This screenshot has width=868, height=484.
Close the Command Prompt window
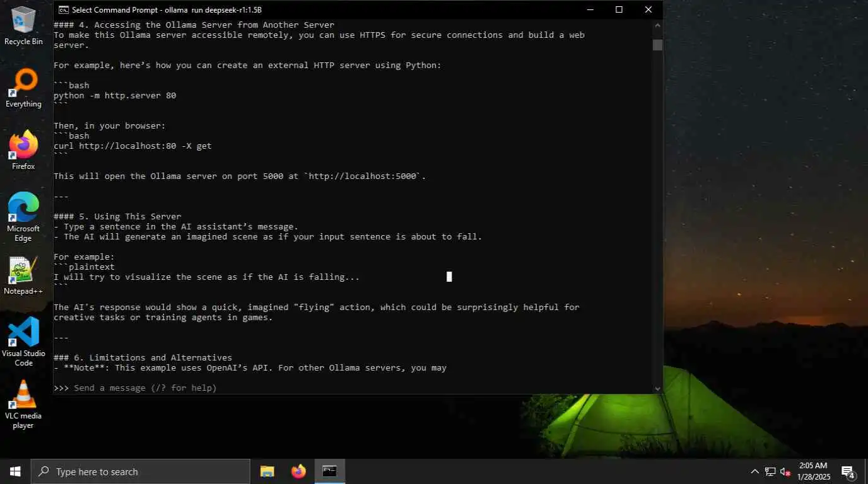pyautogui.click(x=648, y=9)
